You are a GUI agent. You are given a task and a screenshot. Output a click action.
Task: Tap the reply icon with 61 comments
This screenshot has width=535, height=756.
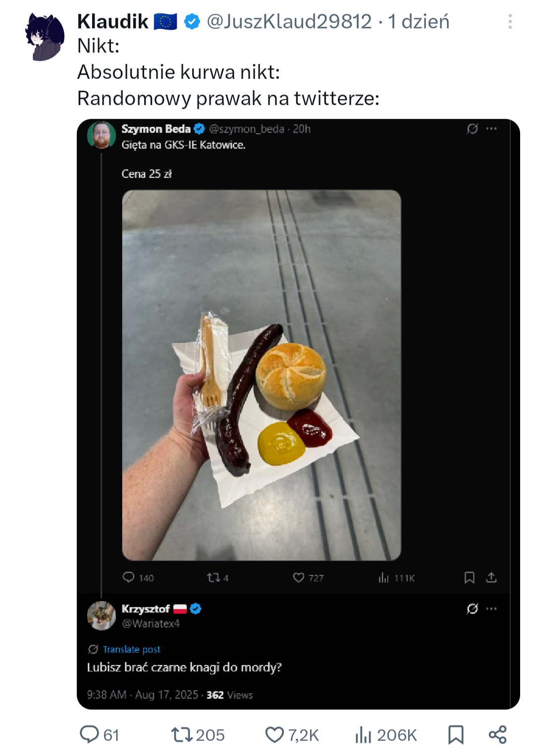pos(90,734)
